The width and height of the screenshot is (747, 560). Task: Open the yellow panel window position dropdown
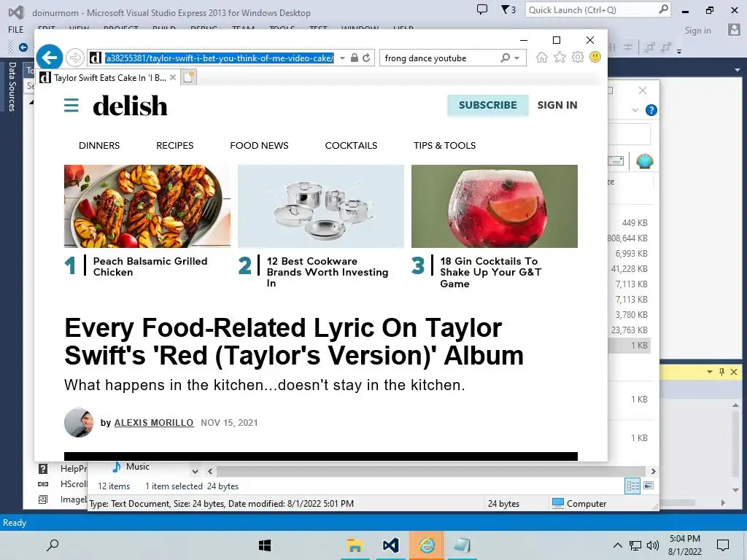pos(710,371)
